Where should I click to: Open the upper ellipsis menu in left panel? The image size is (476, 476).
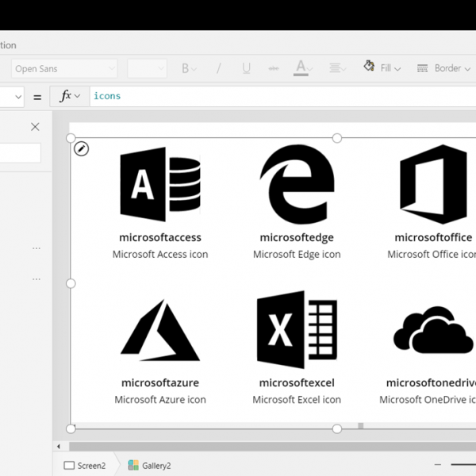(36, 248)
